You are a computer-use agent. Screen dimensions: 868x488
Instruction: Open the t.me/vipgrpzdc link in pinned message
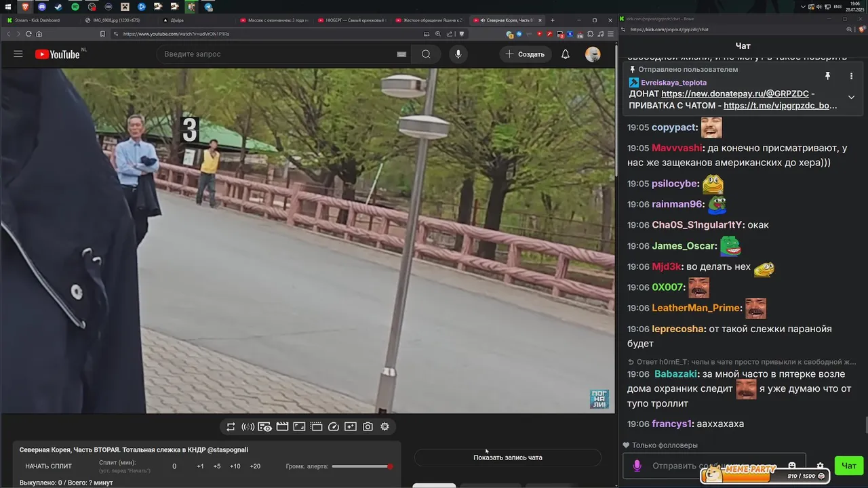click(x=780, y=106)
